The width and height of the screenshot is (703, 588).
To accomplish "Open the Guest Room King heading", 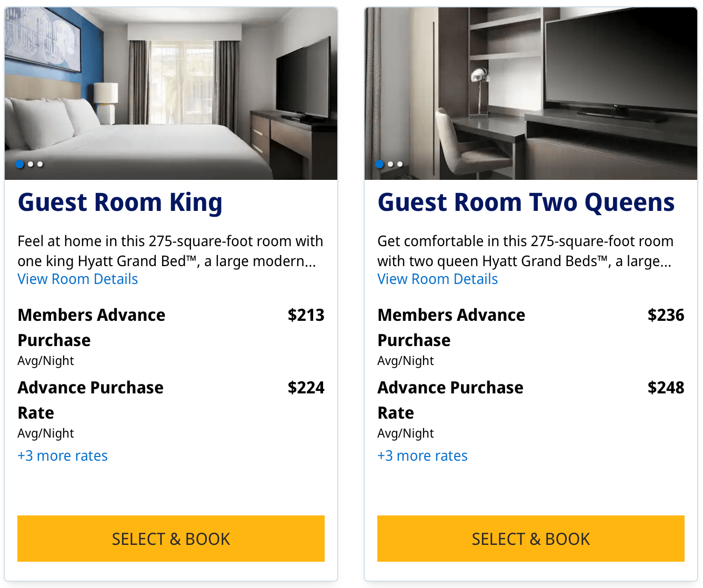I will tap(120, 202).
